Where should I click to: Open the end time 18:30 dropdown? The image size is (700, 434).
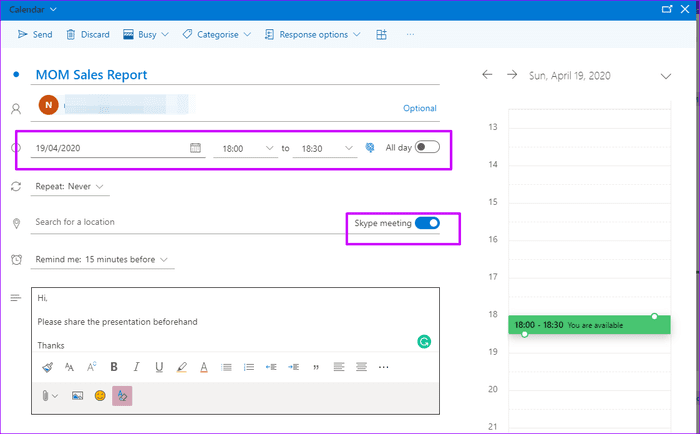[x=325, y=148]
